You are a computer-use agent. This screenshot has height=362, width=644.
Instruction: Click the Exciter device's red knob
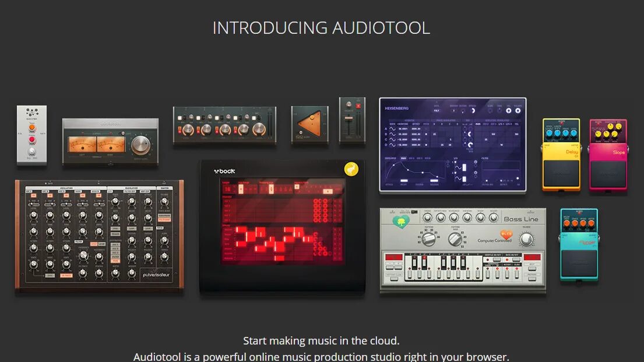31,140
